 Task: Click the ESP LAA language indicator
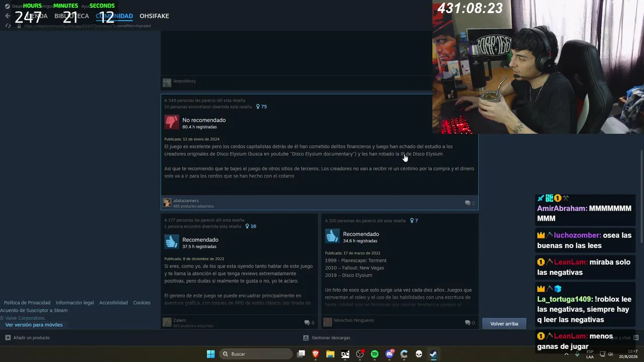pyautogui.click(x=590, y=354)
